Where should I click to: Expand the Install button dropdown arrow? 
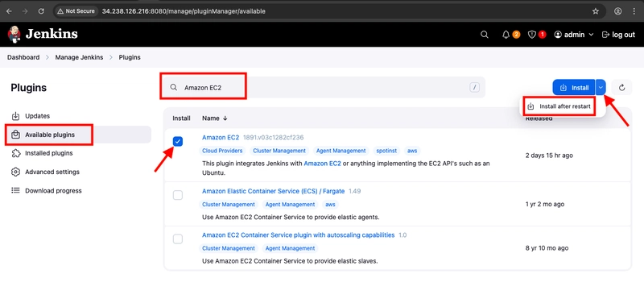[601, 87]
